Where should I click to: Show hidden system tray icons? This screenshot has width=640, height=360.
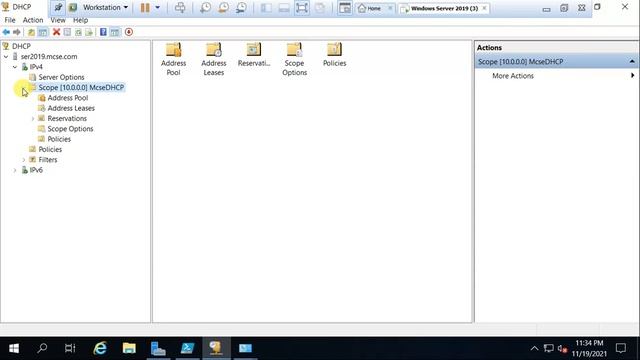[x=534, y=348]
